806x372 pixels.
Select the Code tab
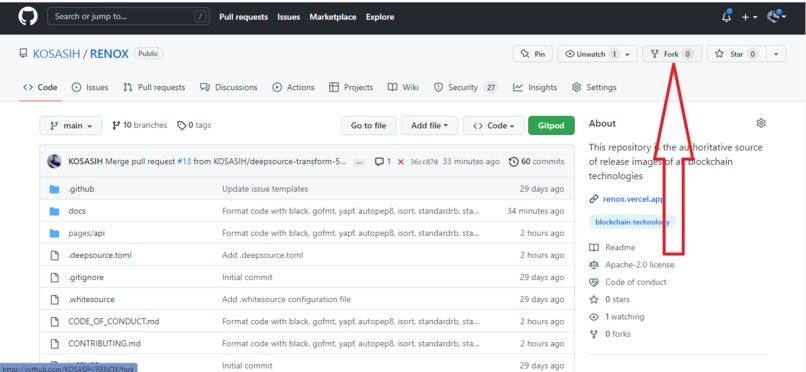pyautogui.click(x=40, y=87)
